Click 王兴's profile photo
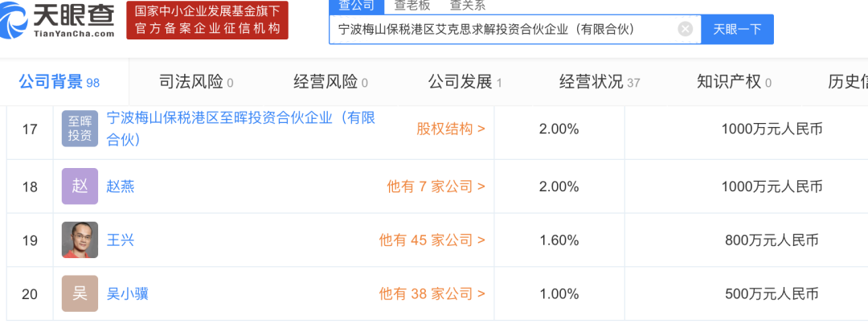The height and width of the screenshot is (332, 868). [80, 240]
